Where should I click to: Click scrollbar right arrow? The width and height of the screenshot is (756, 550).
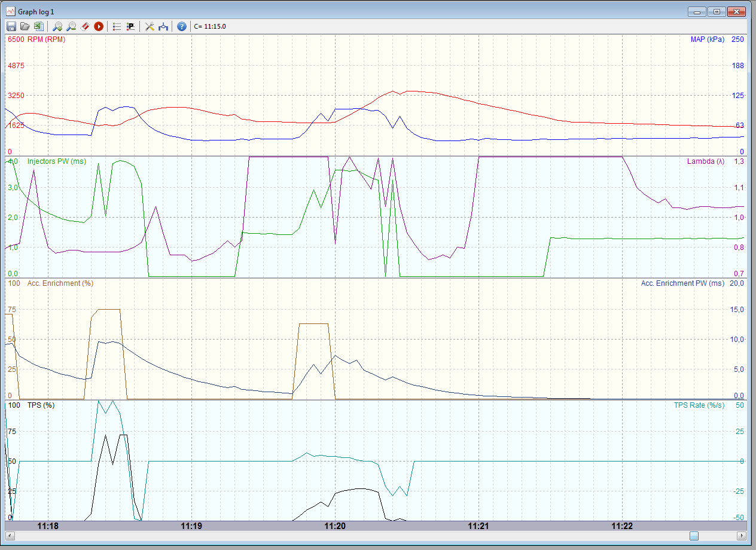741,536
